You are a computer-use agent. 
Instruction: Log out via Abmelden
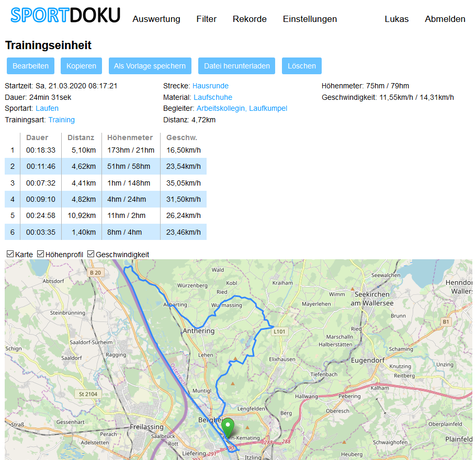[x=445, y=19]
